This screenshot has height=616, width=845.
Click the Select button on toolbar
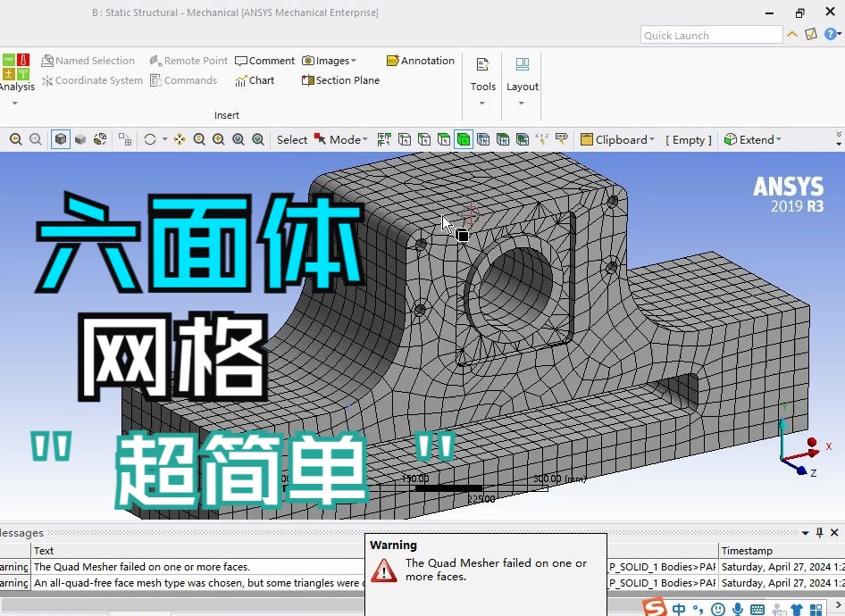[x=291, y=139]
